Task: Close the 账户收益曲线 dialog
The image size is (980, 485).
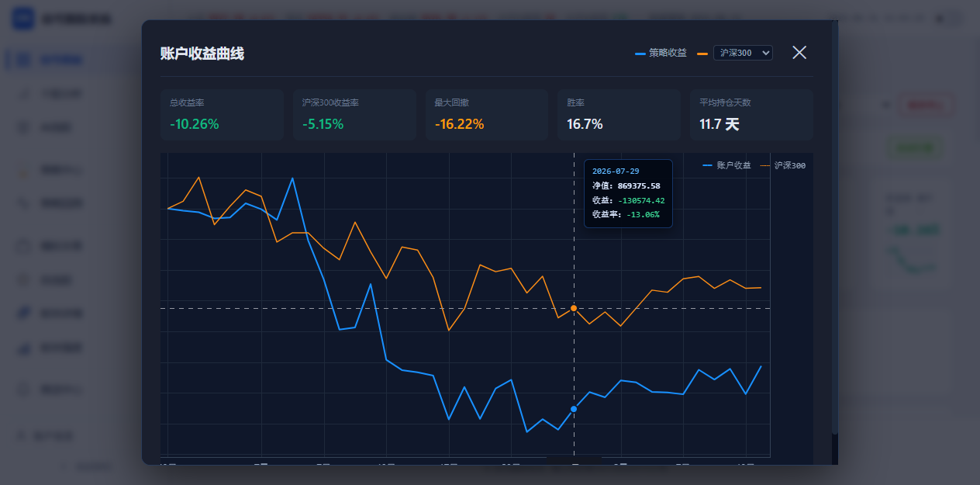Action: tap(799, 53)
